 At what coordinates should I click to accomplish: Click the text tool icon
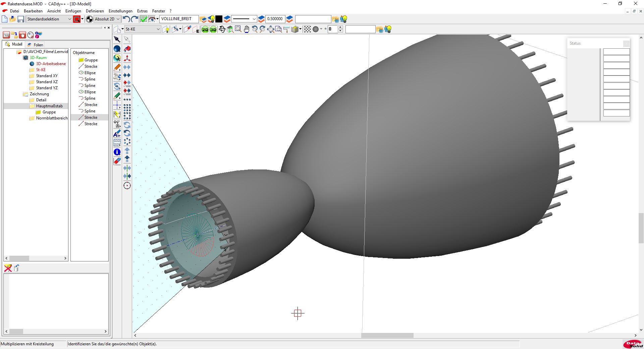pos(117,134)
